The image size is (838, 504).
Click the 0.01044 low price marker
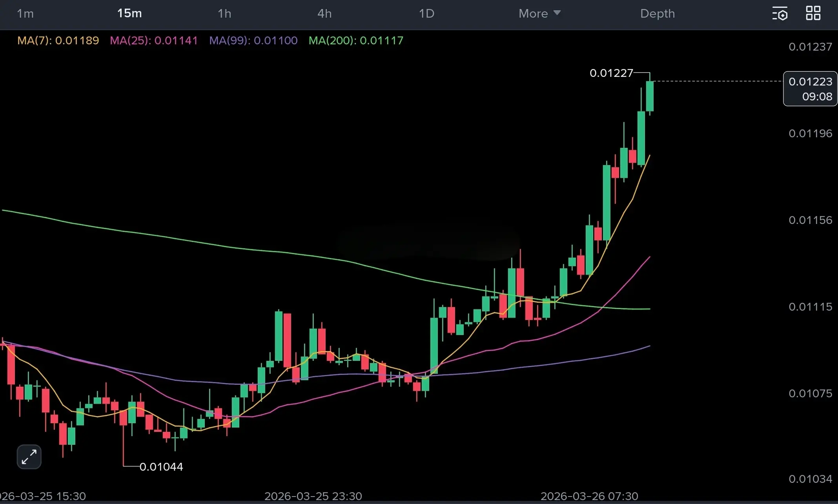161,467
